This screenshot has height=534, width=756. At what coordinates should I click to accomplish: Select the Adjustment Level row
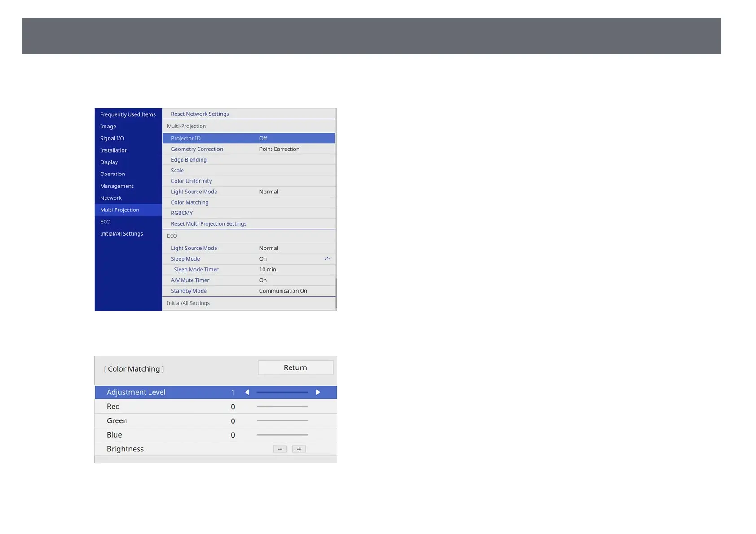[x=216, y=392]
